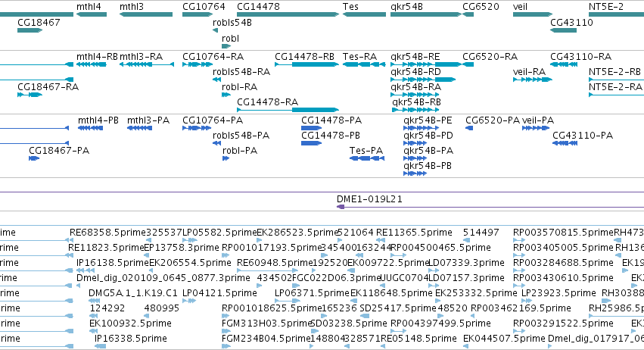Select the DME1-019L21 clone label
Viewport: 644px width, 350px height.
[369, 199]
